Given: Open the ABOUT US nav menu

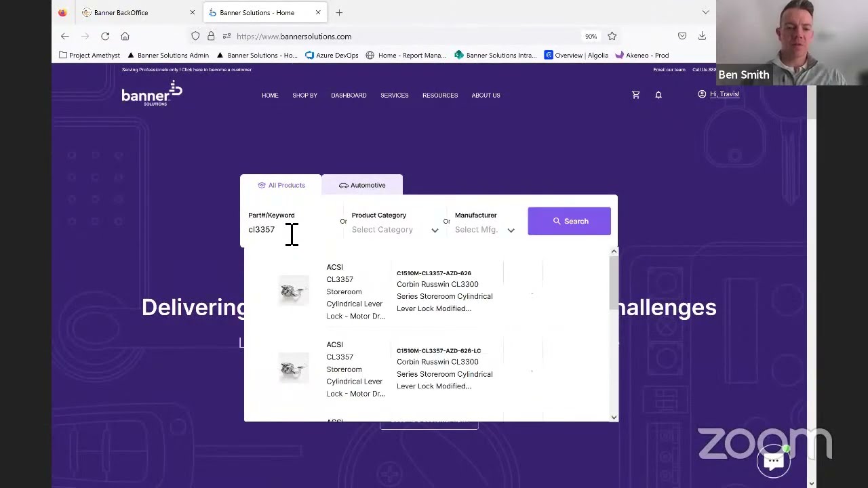Looking at the screenshot, I should tap(486, 96).
